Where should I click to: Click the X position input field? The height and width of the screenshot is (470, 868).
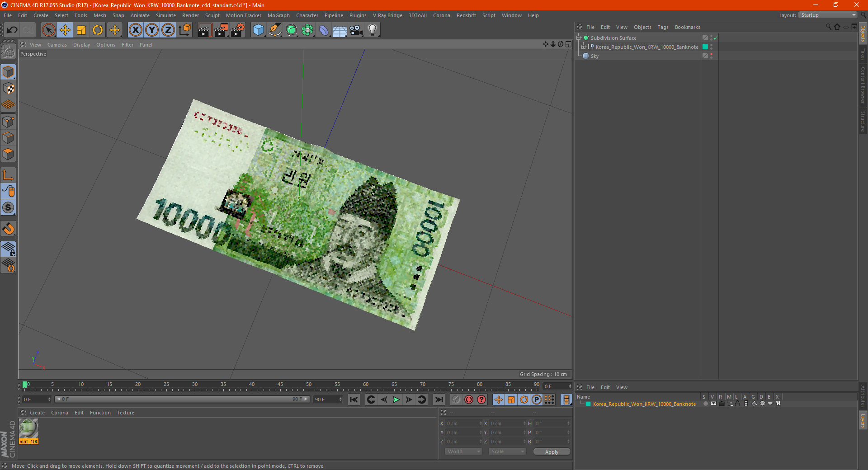[x=464, y=423]
